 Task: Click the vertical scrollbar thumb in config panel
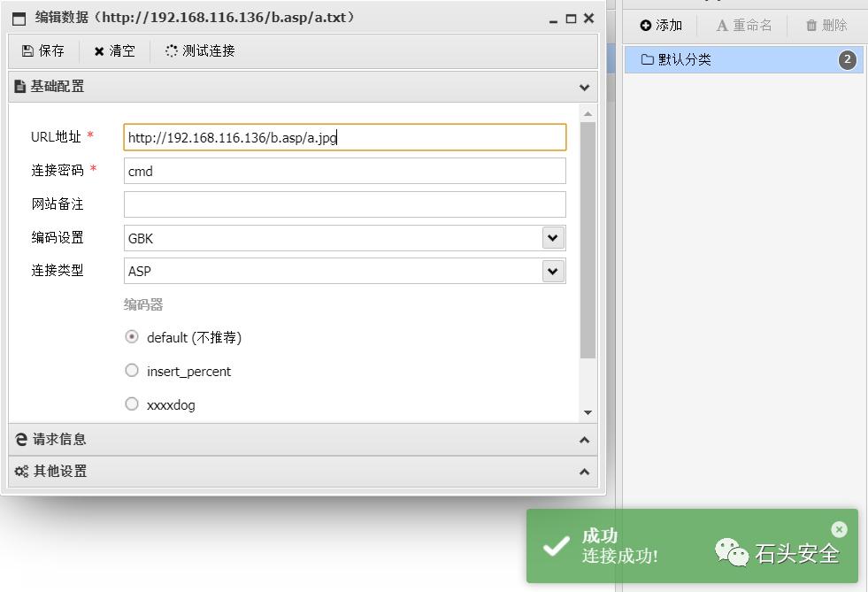(588, 241)
